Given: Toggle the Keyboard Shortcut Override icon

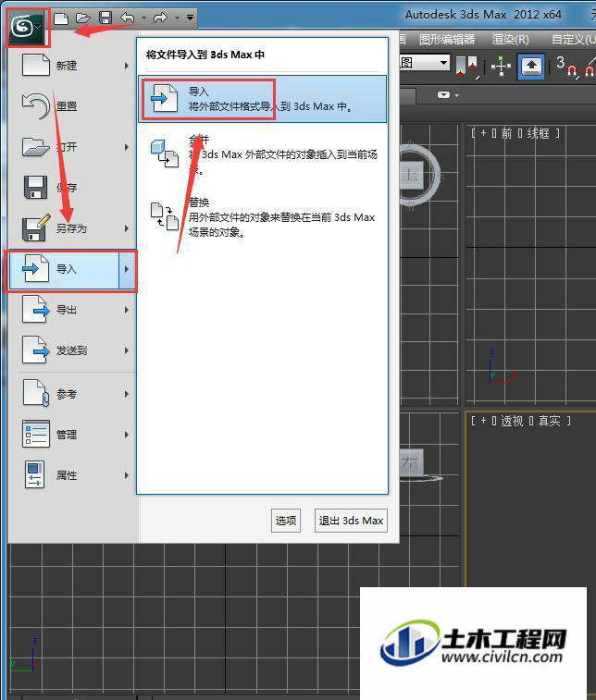Looking at the screenshot, I should (x=531, y=67).
